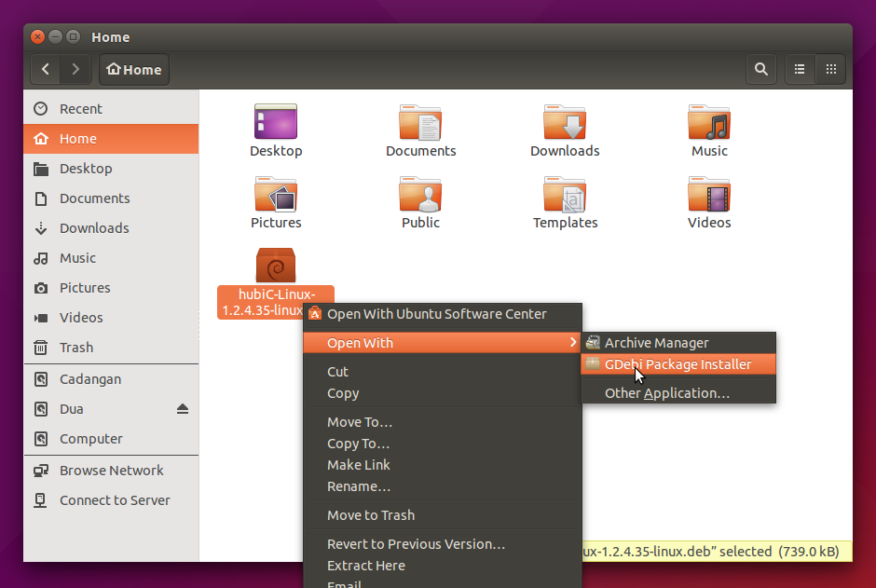
Task: Switch to grid view icon
Action: click(x=830, y=69)
